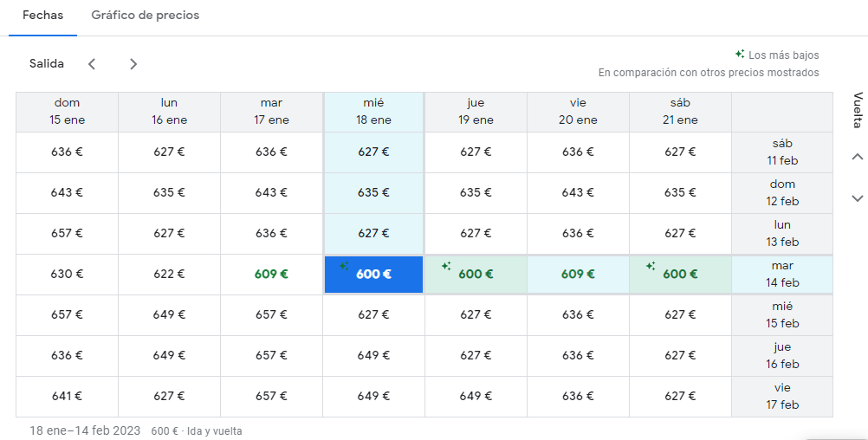
Task: Click the jue 19 ene column header
Action: 476,111
